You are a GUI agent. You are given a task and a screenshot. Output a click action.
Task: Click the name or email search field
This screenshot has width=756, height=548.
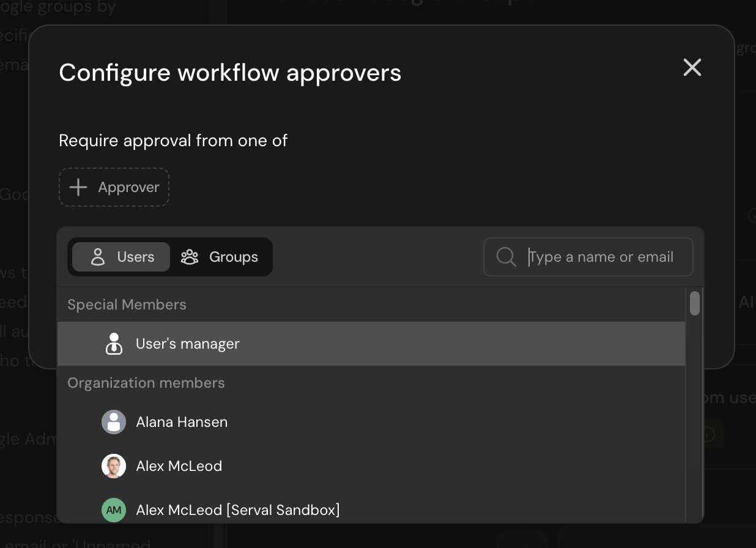pos(602,257)
